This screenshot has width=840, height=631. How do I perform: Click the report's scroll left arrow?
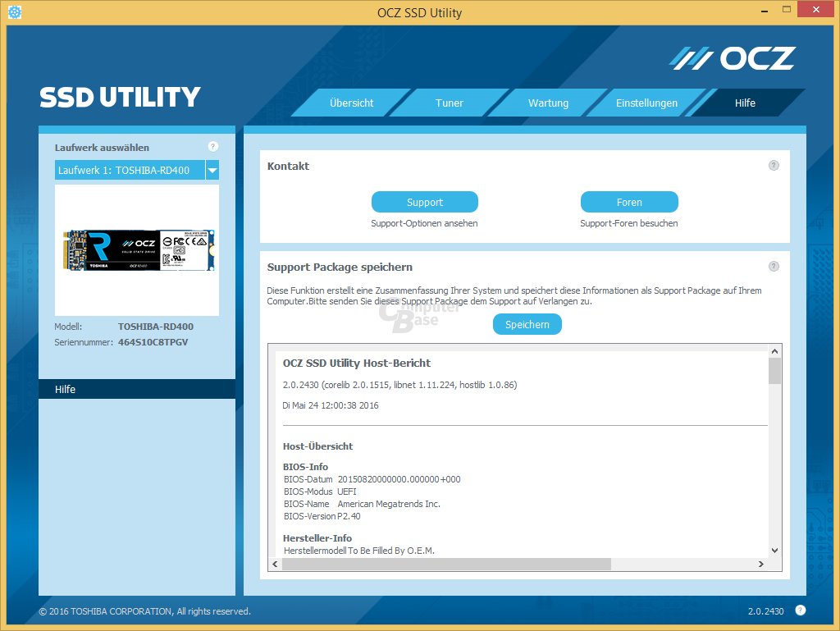(276, 564)
